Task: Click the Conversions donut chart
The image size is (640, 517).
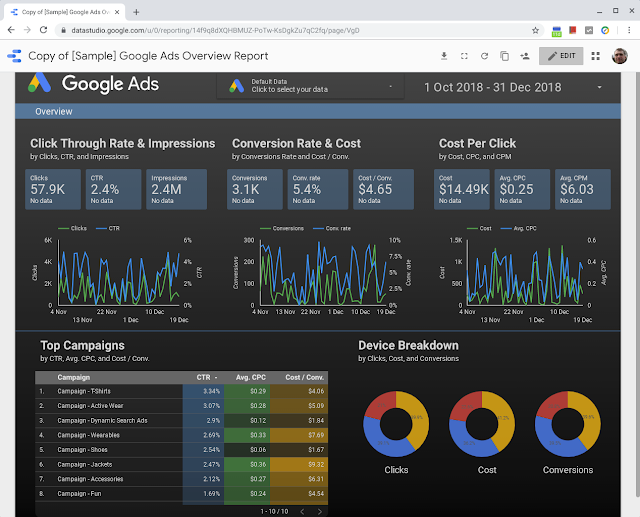Action: [x=568, y=424]
